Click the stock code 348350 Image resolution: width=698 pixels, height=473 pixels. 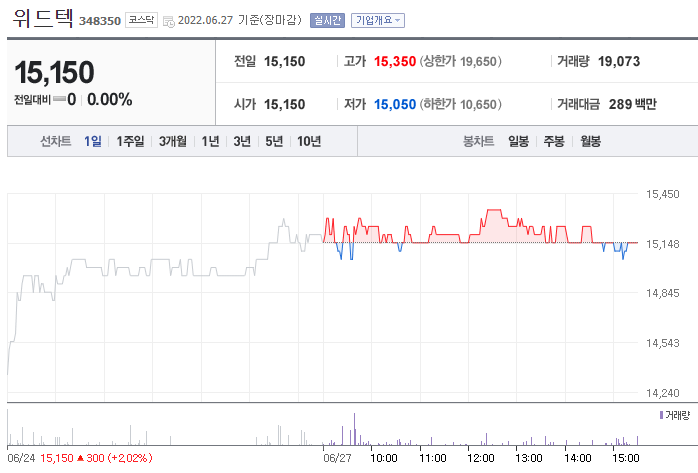click(100, 21)
